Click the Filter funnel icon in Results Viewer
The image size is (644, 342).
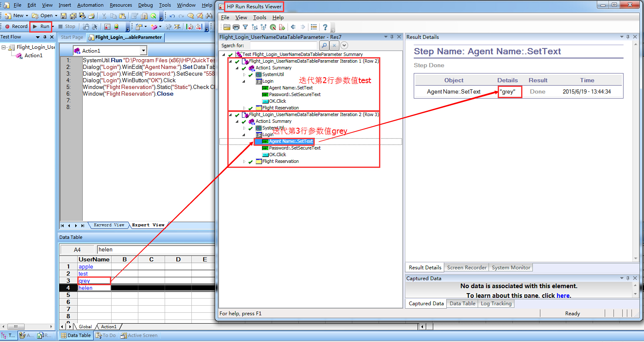click(x=245, y=27)
